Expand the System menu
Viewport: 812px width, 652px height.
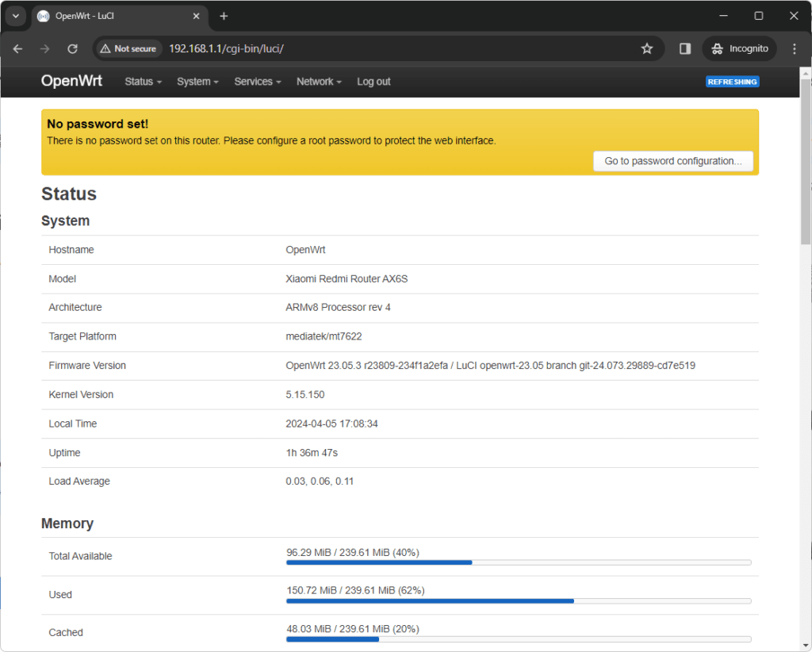(197, 82)
